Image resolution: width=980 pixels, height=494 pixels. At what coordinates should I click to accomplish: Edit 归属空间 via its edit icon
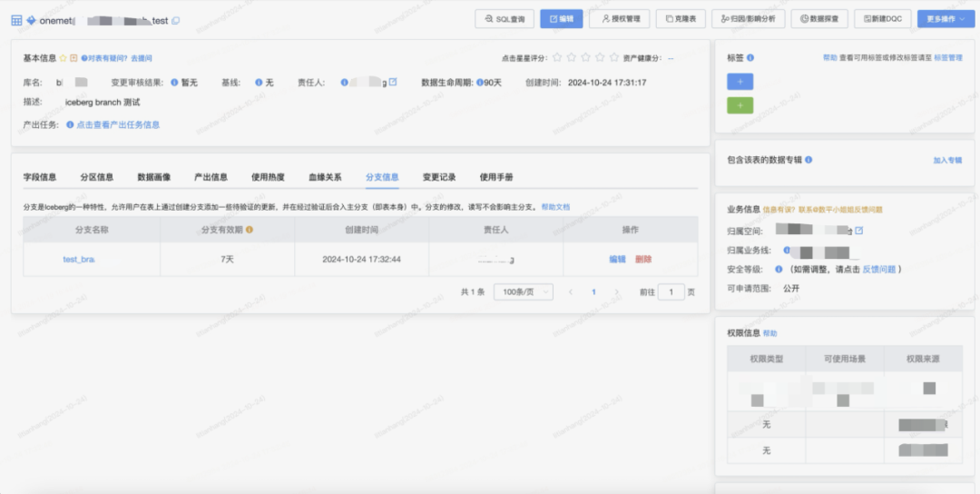click(x=859, y=232)
